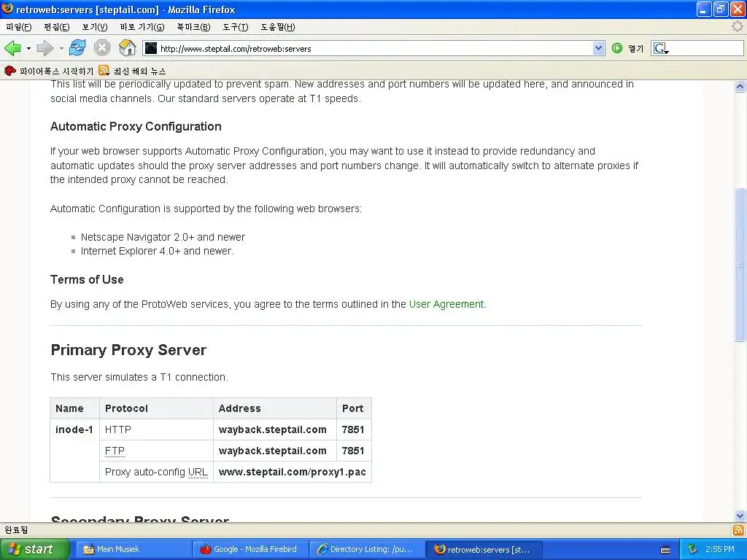Click the Address column header

pyautogui.click(x=275, y=408)
